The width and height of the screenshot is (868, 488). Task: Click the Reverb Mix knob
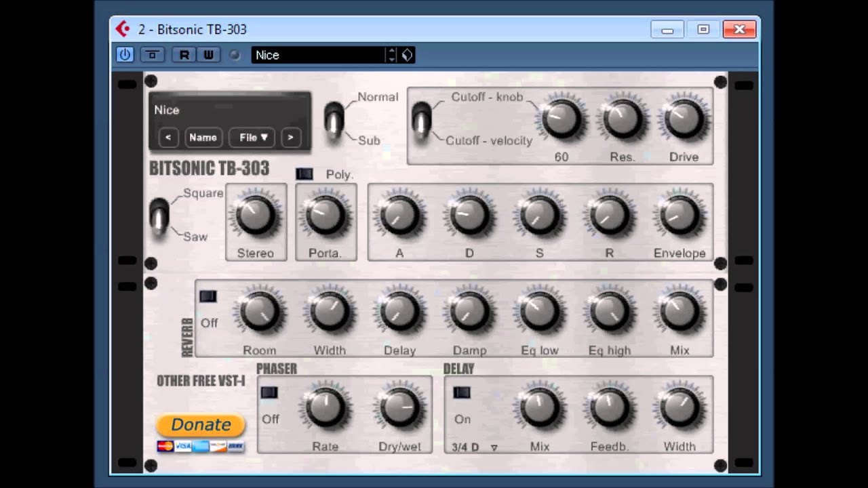pyautogui.click(x=679, y=312)
